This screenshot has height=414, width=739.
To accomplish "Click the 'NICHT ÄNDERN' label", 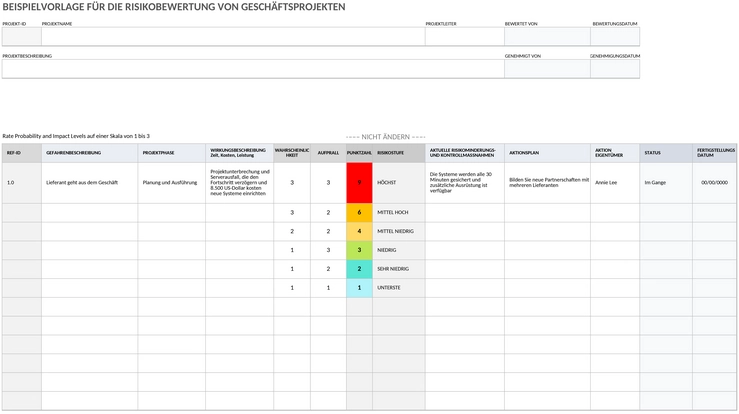I will (x=385, y=137).
